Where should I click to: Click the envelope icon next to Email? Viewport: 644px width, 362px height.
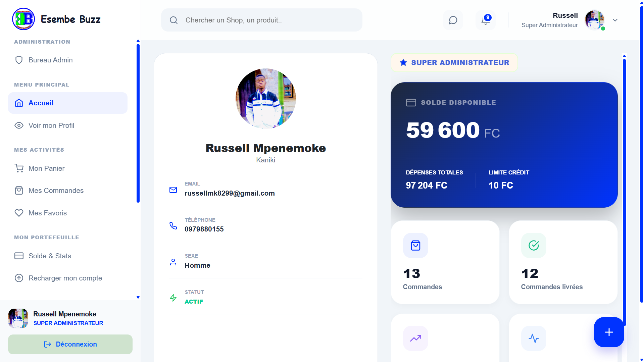click(173, 190)
